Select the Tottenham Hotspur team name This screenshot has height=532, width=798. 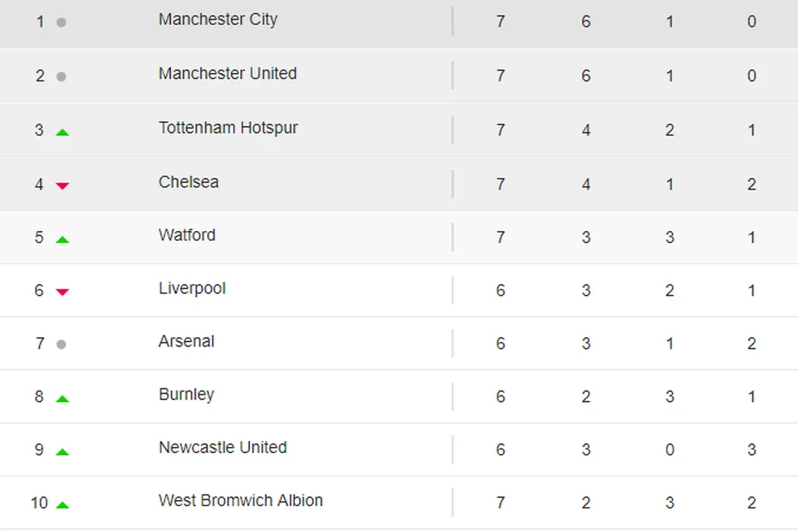point(228,128)
